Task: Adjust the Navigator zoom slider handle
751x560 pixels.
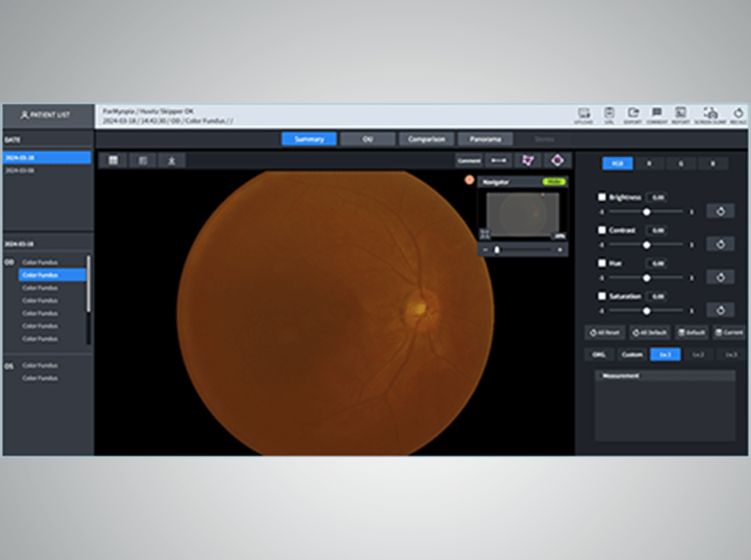Action: click(x=497, y=250)
